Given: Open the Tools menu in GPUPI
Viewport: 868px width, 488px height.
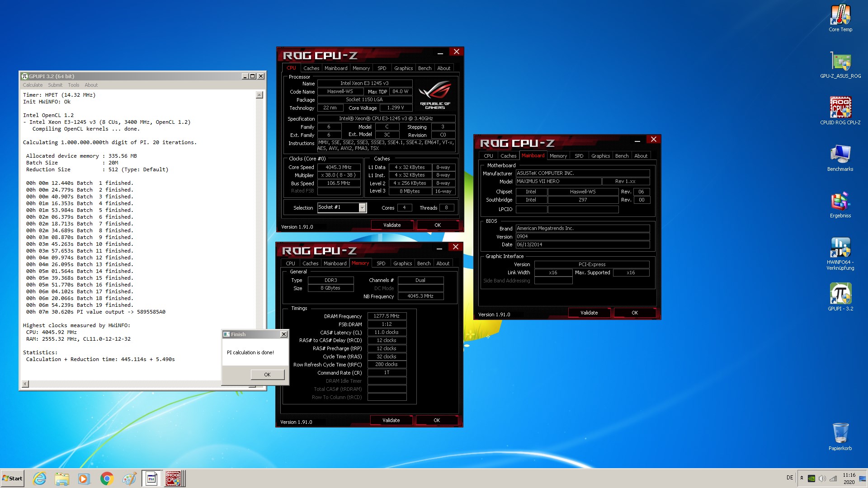Looking at the screenshot, I should 74,85.
